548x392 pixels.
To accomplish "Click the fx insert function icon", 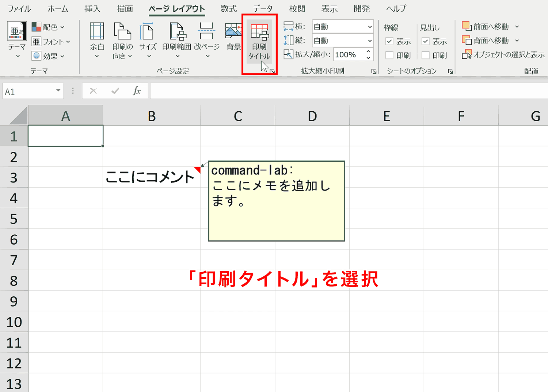I will [x=137, y=91].
